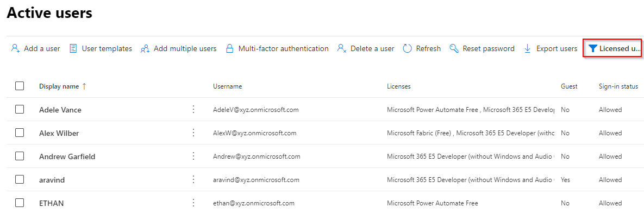The image size is (644, 213).
Task: Click username ethan@xyz.onmicrosoft.com
Action: coord(254,204)
